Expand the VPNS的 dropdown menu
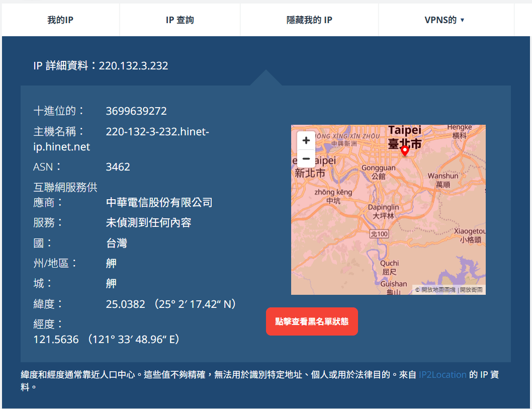The width and height of the screenshot is (532, 409). coord(445,20)
